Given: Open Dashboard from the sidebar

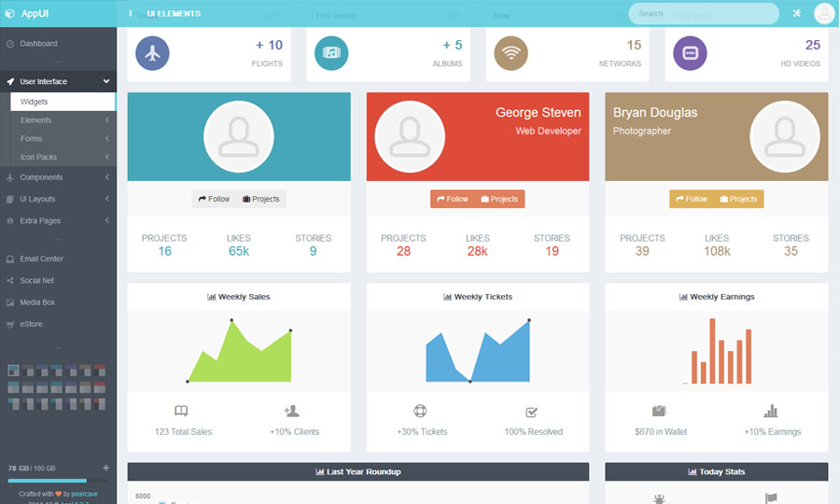Looking at the screenshot, I should (x=38, y=44).
